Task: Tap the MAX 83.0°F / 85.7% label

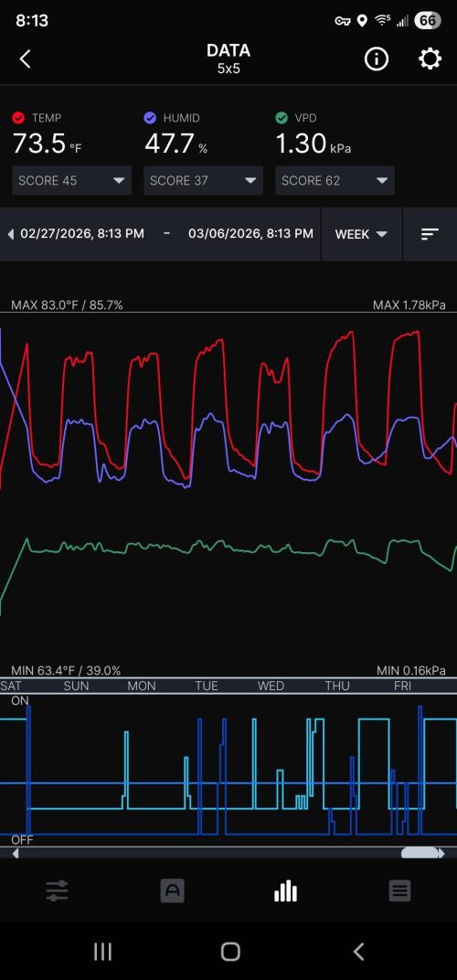Action: 67,305
